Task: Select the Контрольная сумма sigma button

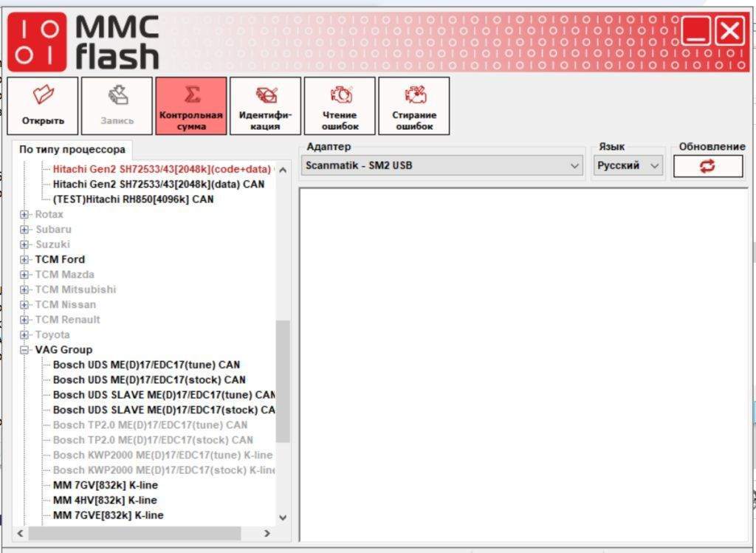Action: coord(191,106)
